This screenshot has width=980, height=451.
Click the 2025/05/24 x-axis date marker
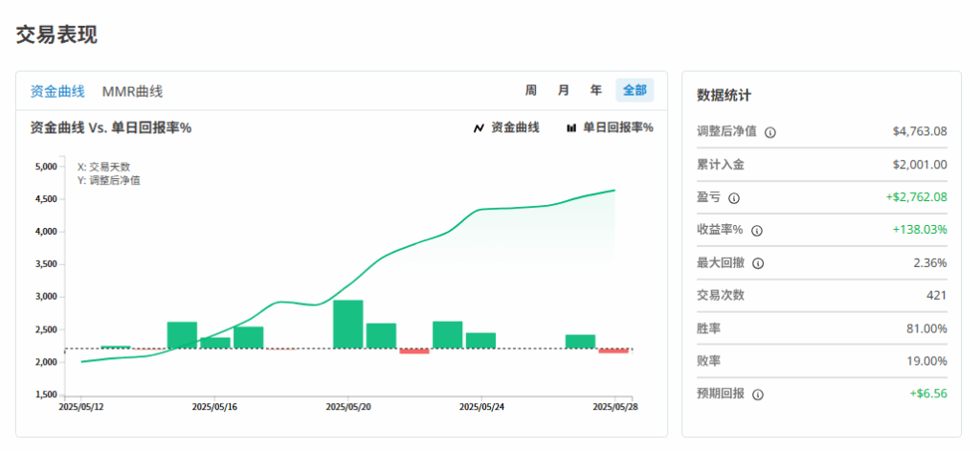[481, 407]
